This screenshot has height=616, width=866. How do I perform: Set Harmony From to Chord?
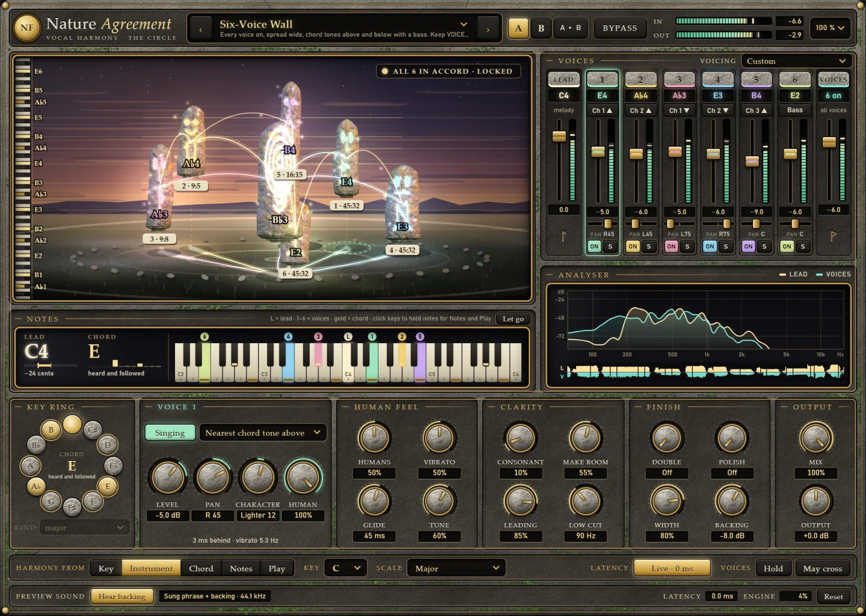201,568
